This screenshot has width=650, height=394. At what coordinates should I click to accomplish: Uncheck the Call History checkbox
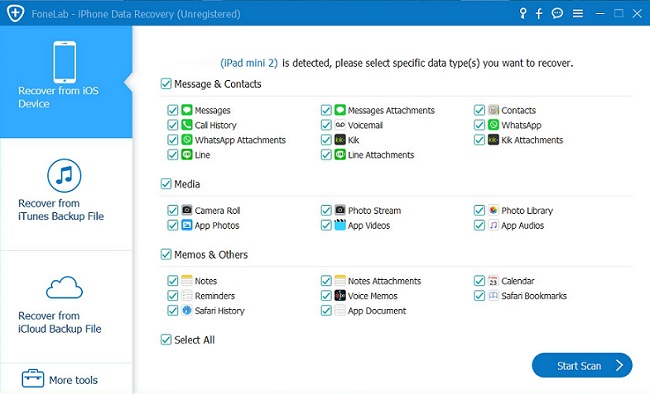(173, 125)
